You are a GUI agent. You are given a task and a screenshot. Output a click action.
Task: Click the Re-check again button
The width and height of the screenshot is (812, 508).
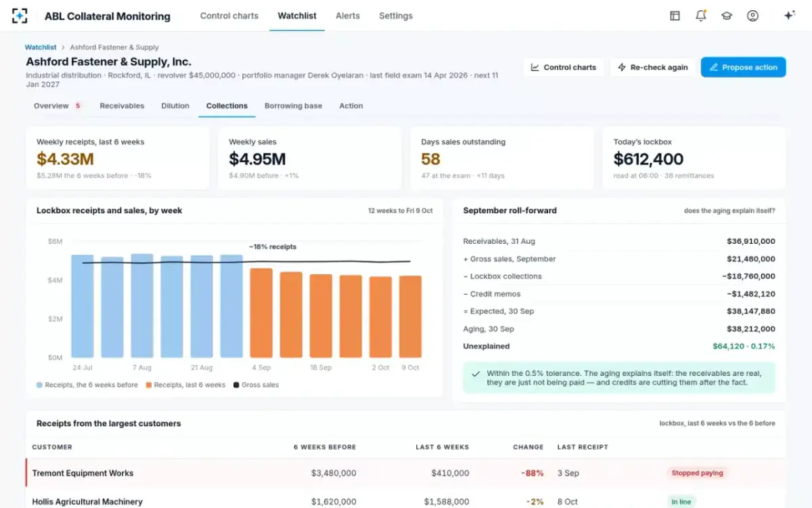tap(653, 67)
